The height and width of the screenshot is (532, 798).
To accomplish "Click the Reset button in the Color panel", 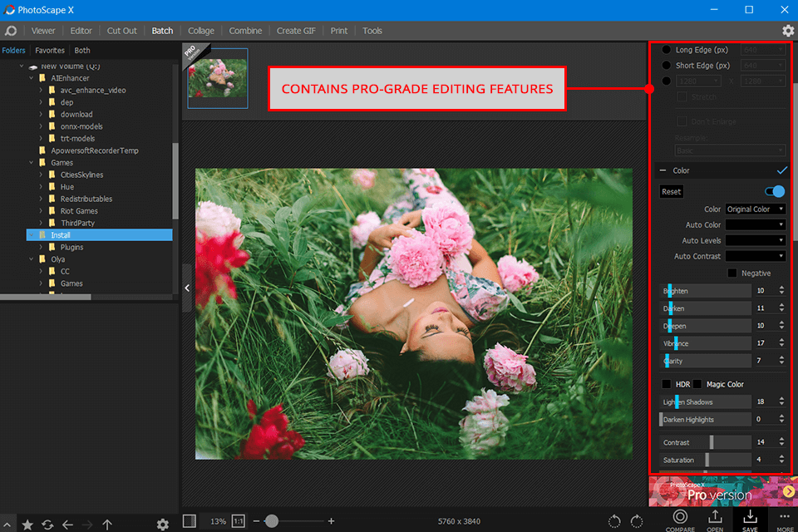I will (x=671, y=191).
